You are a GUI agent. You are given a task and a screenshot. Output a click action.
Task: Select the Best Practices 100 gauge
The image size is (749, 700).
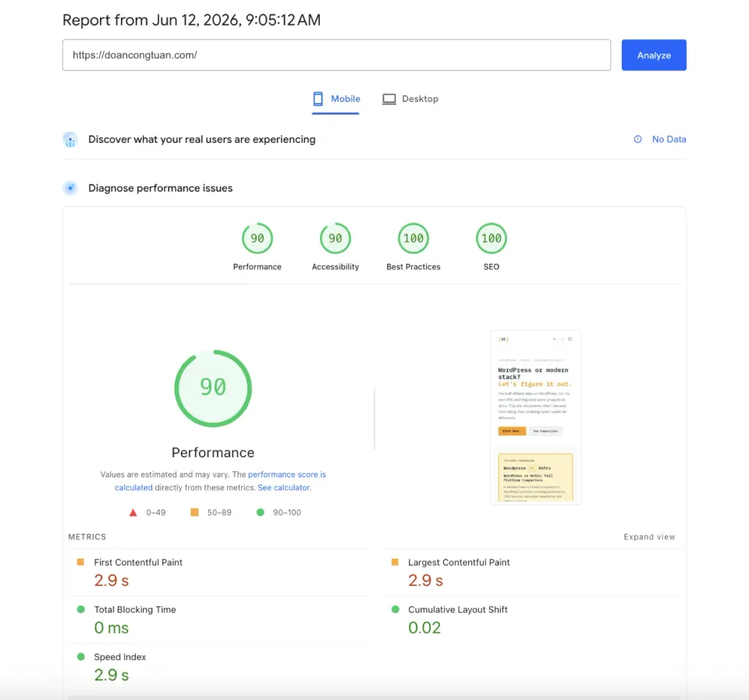click(414, 238)
